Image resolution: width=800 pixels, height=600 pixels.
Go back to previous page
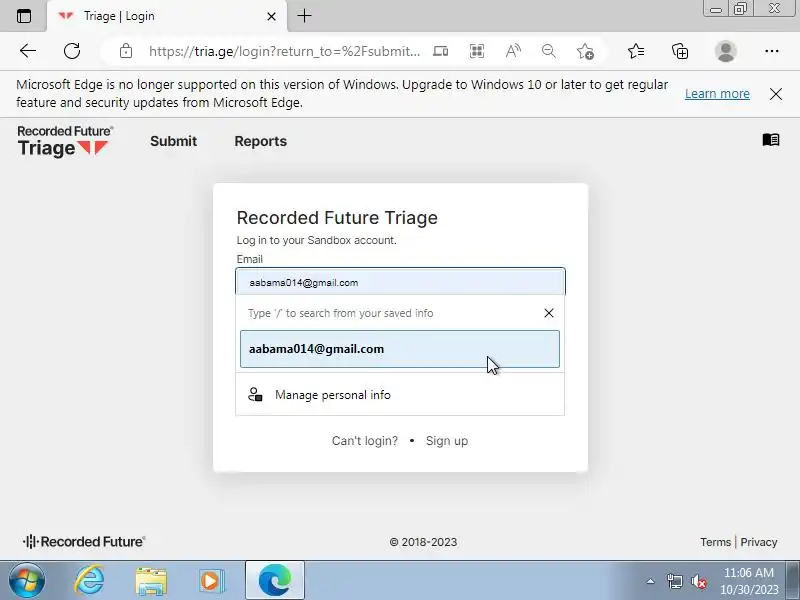[28, 51]
